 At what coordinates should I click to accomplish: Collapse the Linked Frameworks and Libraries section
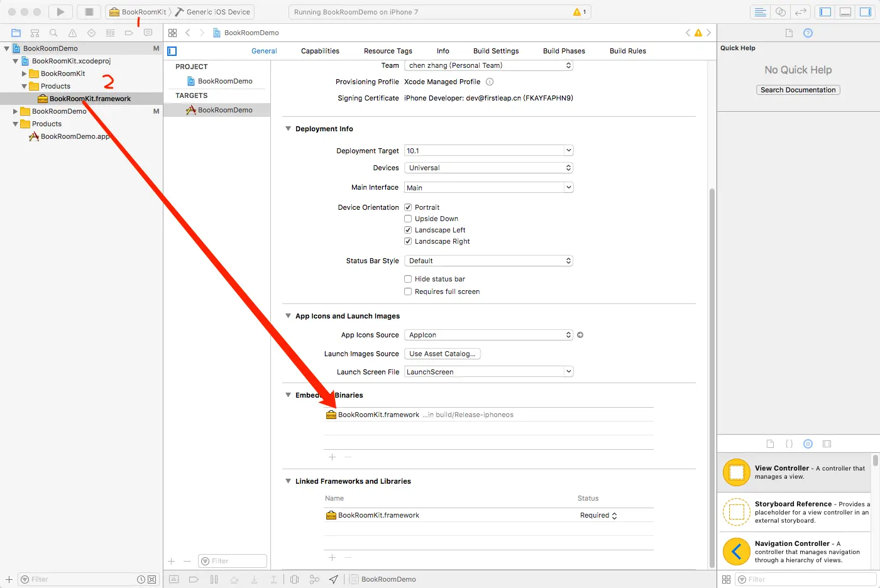tap(289, 481)
